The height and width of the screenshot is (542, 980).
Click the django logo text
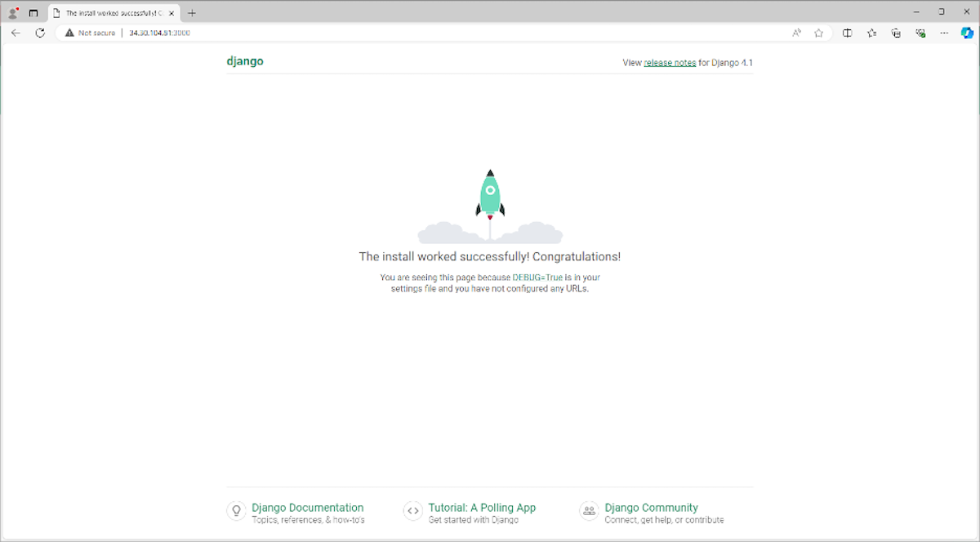point(245,61)
